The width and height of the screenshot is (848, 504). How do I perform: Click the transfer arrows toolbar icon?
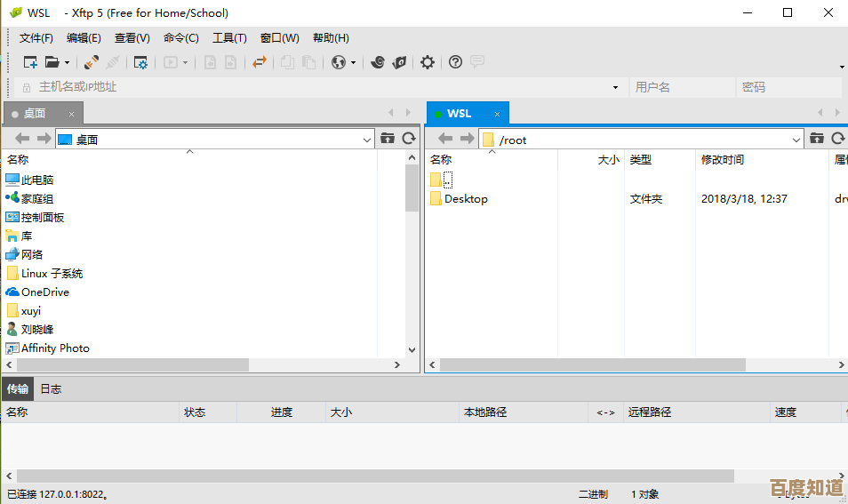click(x=259, y=62)
